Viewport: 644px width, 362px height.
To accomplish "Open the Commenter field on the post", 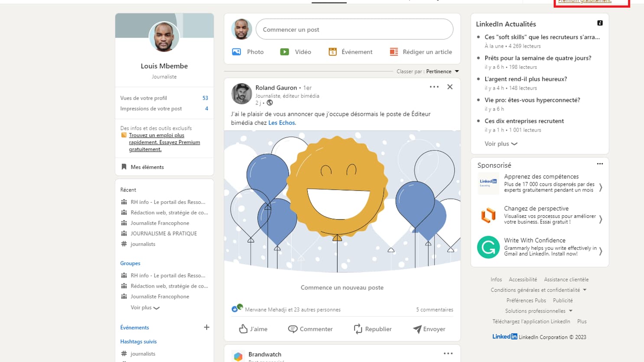I will (x=310, y=329).
